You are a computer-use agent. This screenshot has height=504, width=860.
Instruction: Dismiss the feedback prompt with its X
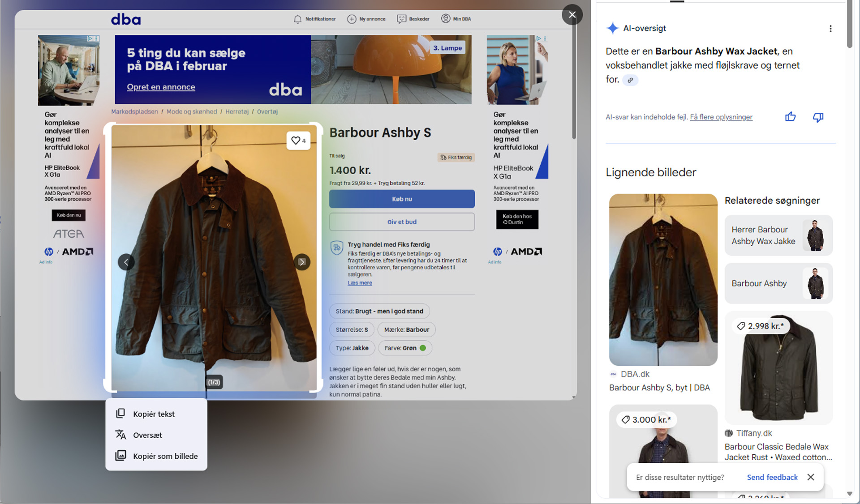pyautogui.click(x=811, y=477)
